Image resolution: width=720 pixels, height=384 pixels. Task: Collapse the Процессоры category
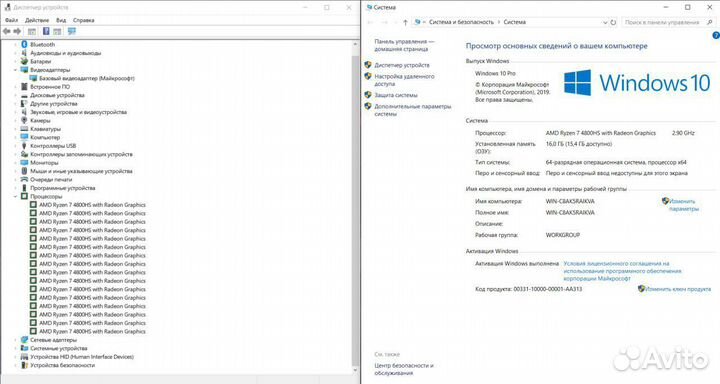pos(15,196)
